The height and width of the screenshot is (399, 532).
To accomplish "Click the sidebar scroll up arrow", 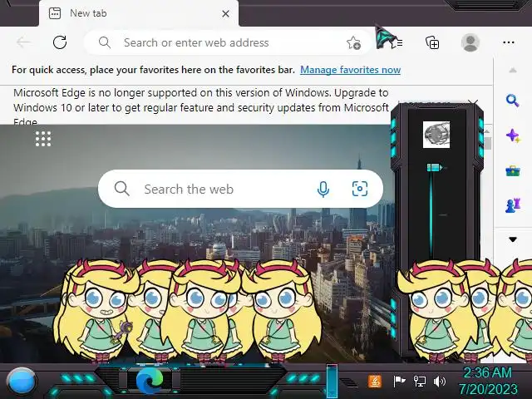I will pyautogui.click(x=513, y=70).
